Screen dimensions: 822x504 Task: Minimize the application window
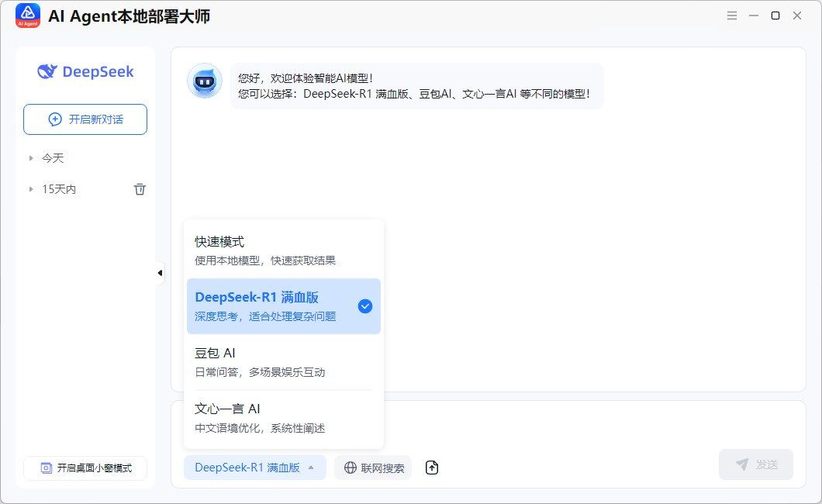point(754,16)
